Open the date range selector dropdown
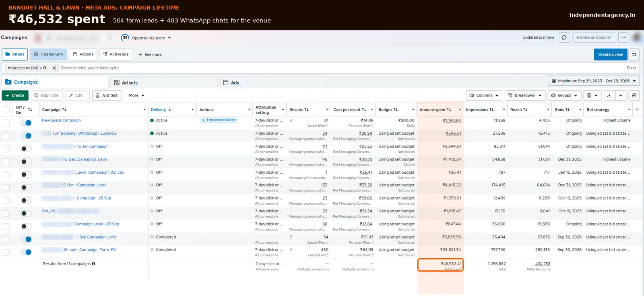The height and width of the screenshot is (296, 644). pyautogui.click(x=594, y=81)
